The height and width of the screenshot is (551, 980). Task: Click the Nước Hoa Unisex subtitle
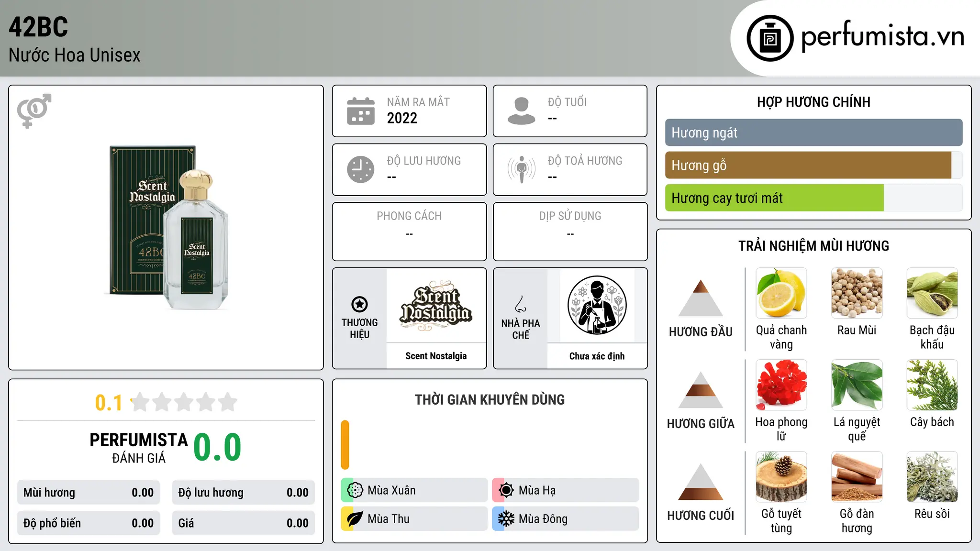75,55
